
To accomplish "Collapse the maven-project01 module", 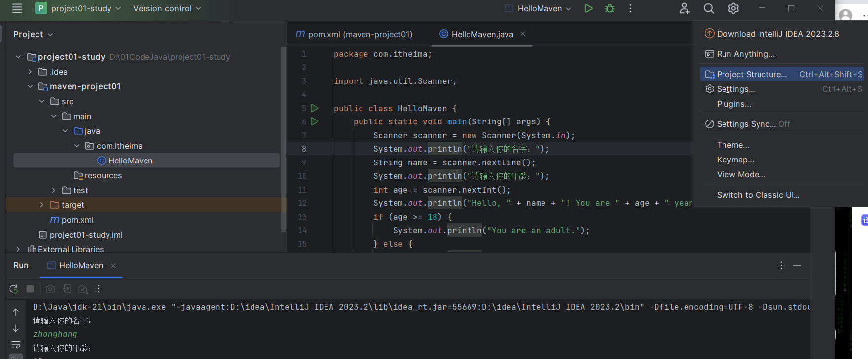I will (x=30, y=86).
